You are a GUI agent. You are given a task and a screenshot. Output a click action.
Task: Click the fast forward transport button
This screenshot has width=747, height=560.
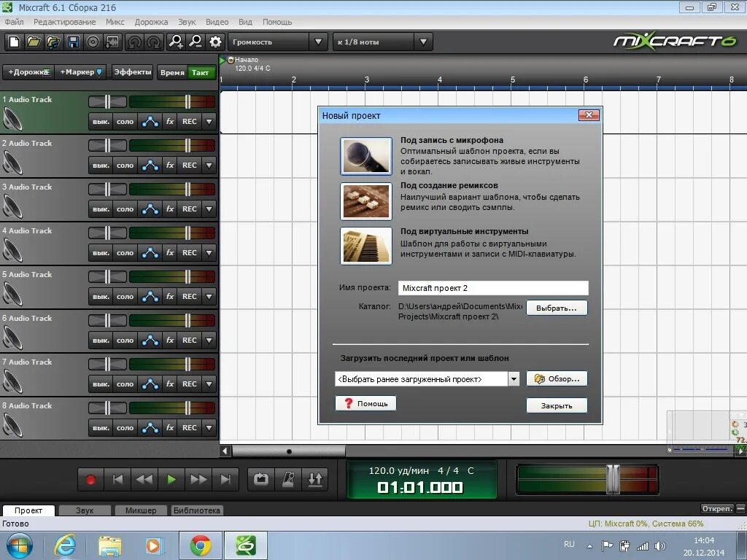198,480
